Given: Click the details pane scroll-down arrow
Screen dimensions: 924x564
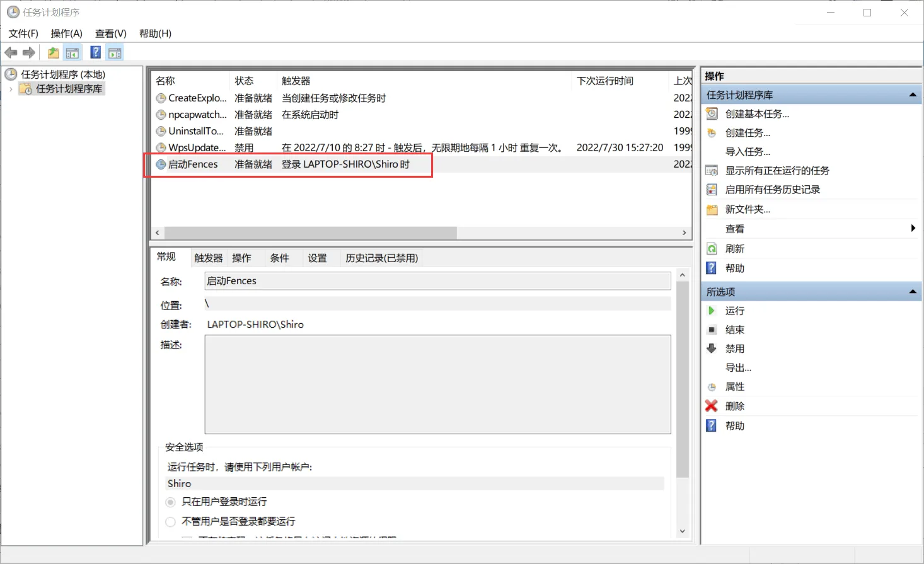Looking at the screenshot, I should coord(682,531).
